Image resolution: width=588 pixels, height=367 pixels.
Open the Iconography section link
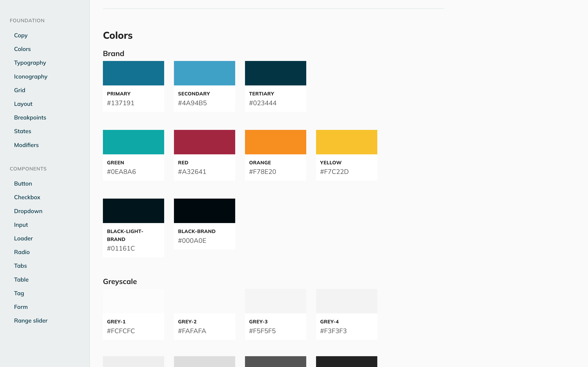[31, 77]
